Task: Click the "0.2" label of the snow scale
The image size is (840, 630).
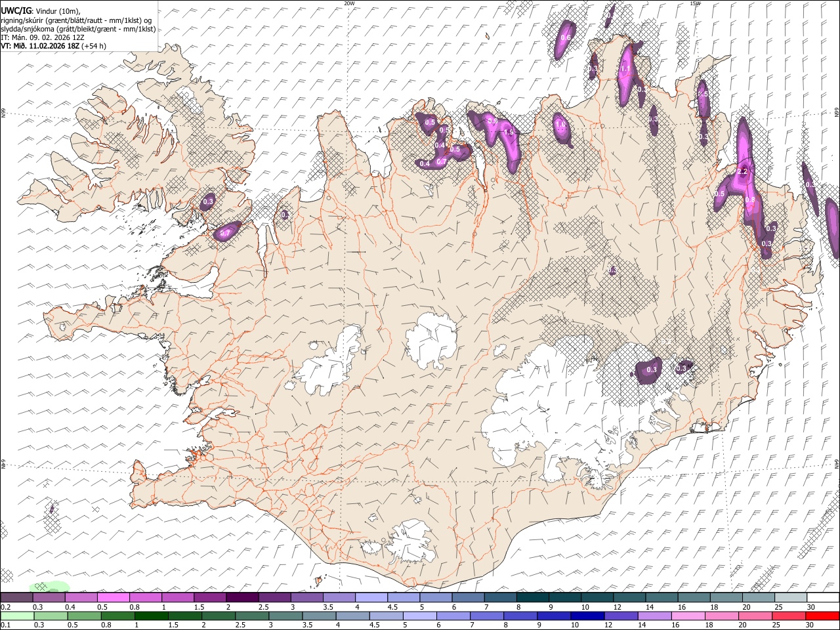Action: click(x=6, y=607)
